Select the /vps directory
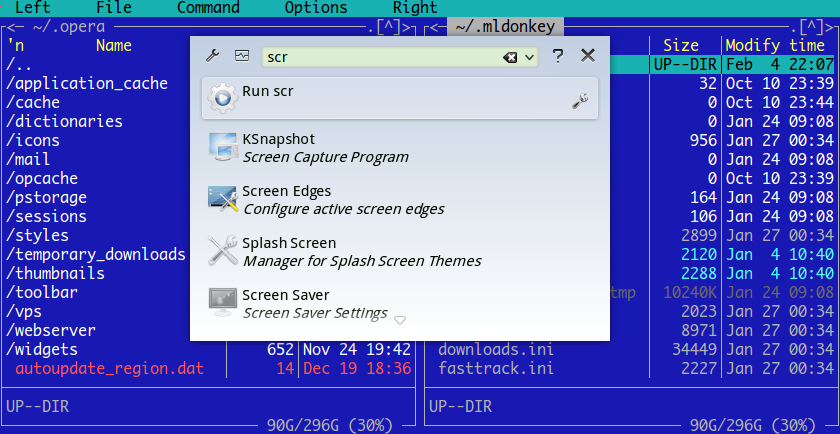840x434 pixels. [x=24, y=312]
